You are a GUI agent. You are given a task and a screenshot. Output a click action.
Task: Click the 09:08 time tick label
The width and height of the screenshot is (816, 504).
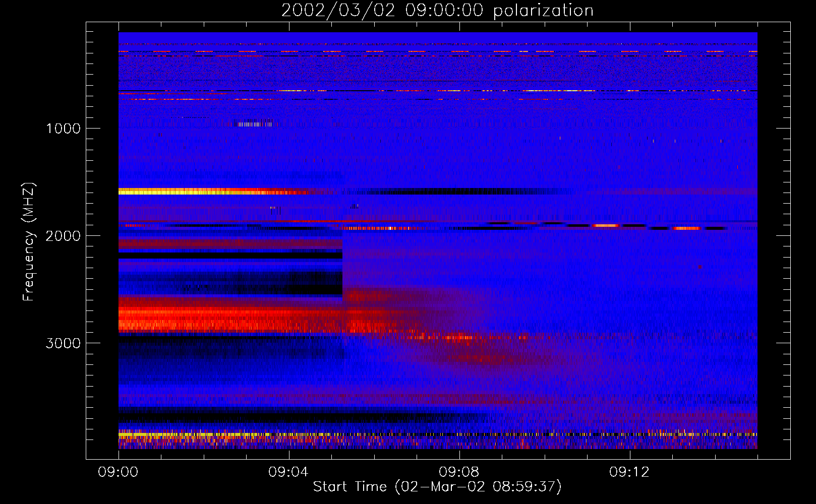point(459,472)
